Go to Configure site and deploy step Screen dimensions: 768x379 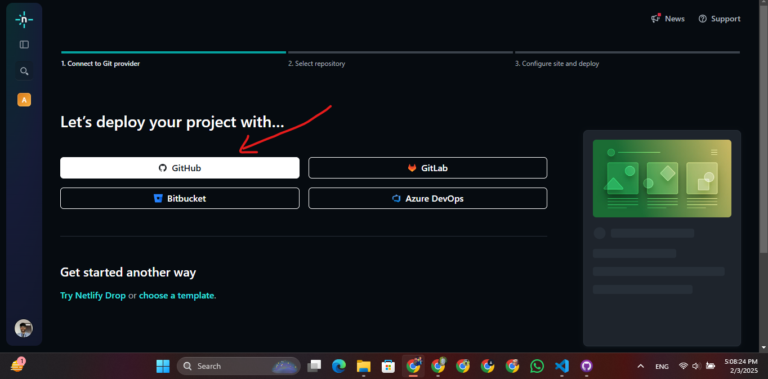coord(557,64)
